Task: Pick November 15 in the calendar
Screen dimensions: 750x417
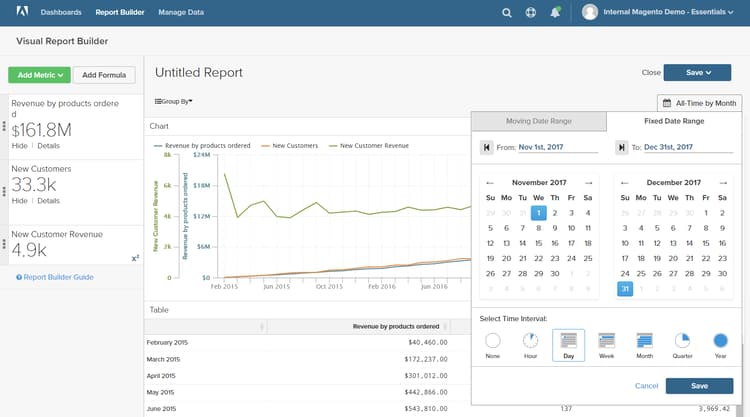Action: click(538, 243)
